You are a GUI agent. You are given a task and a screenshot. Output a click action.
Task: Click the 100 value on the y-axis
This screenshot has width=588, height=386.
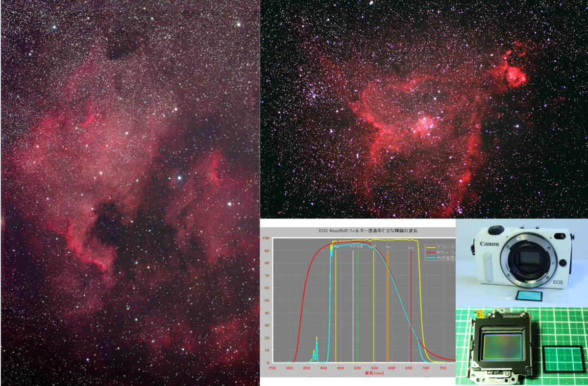pos(267,239)
